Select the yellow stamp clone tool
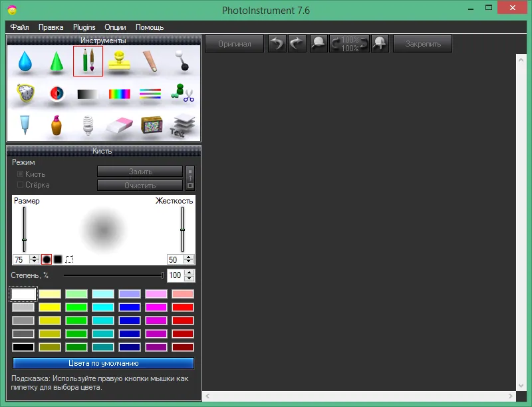 119,61
